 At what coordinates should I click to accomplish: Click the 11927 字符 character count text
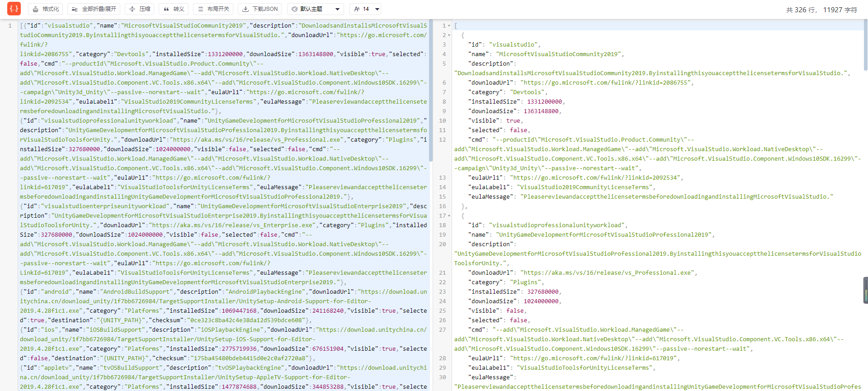pos(840,10)
